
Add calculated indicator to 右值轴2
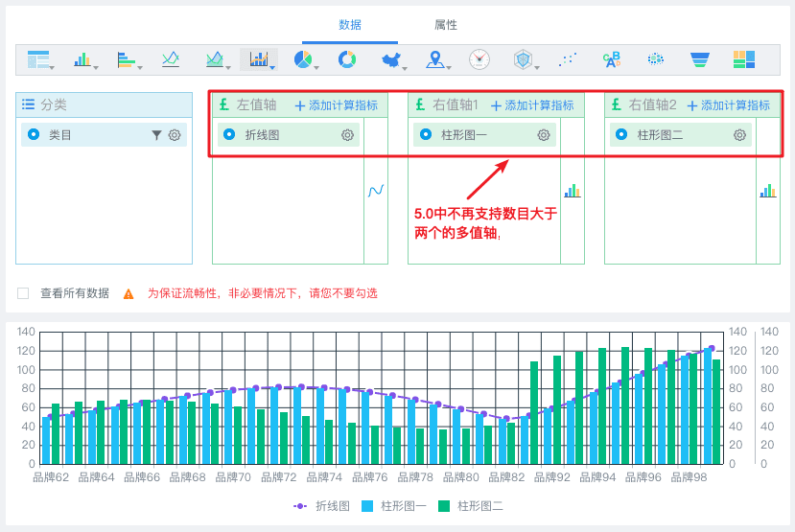click(729, 104)
